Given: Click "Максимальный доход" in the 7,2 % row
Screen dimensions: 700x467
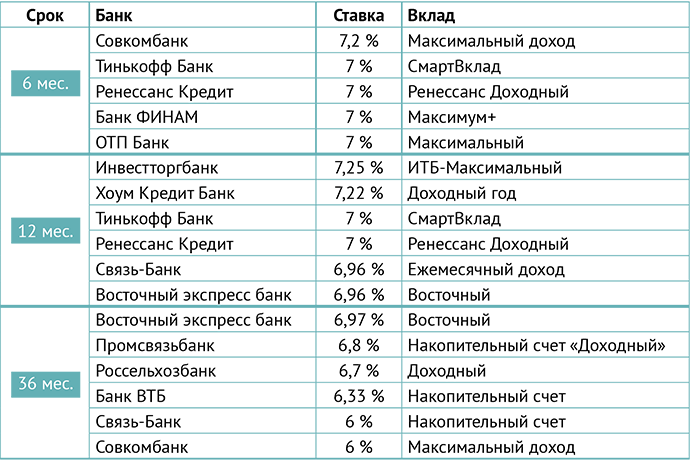Looking at the screenshot, I should click(491, 41).
